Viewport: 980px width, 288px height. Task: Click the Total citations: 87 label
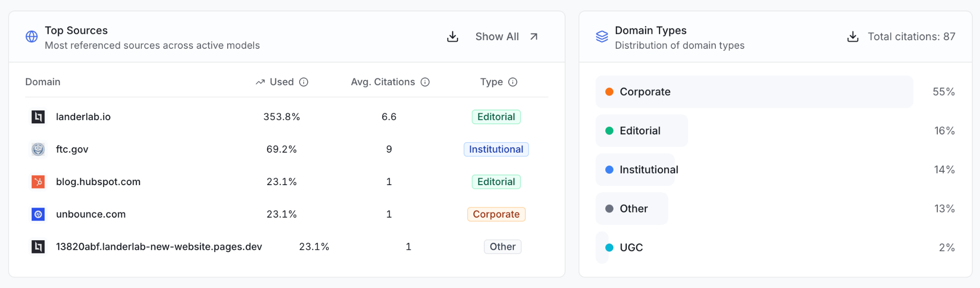pos(912,37)
